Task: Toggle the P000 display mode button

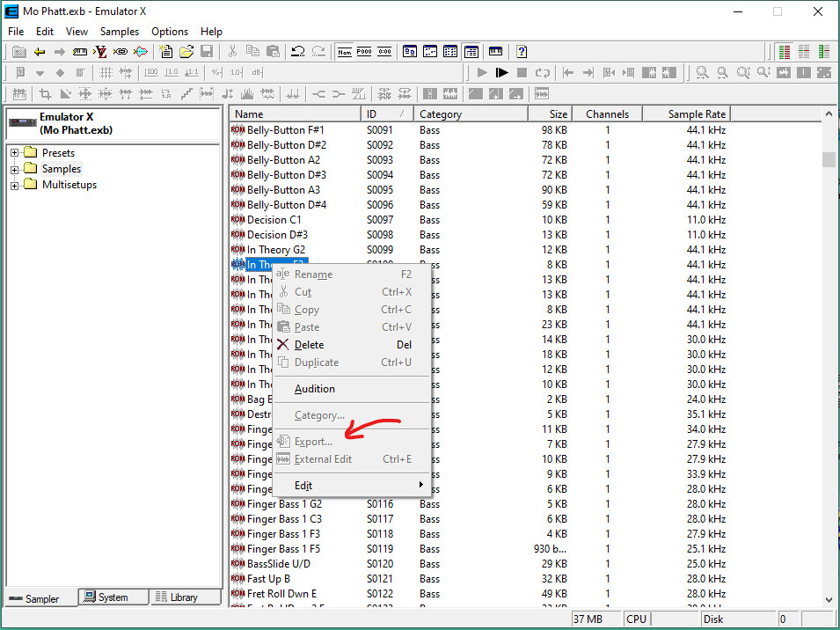Action: [364, 52]
